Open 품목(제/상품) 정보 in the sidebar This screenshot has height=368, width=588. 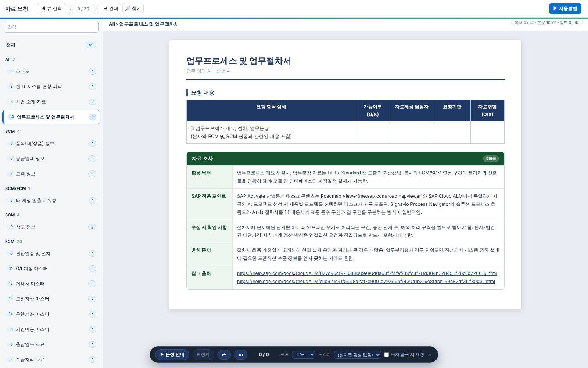point(51,144)
